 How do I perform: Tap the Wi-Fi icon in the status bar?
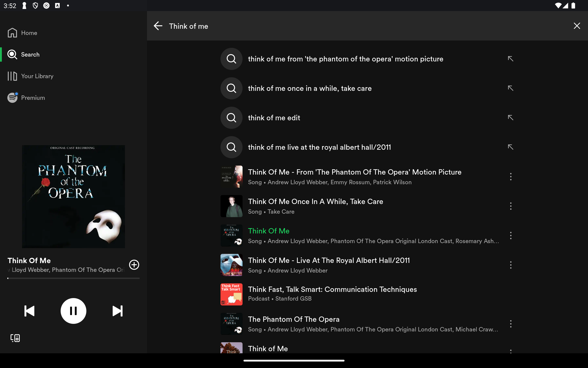[558, 5]
